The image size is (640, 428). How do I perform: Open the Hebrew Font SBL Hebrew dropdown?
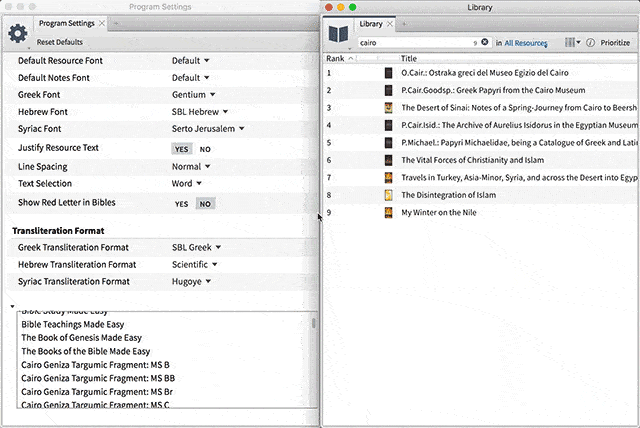tap(200, 112)
